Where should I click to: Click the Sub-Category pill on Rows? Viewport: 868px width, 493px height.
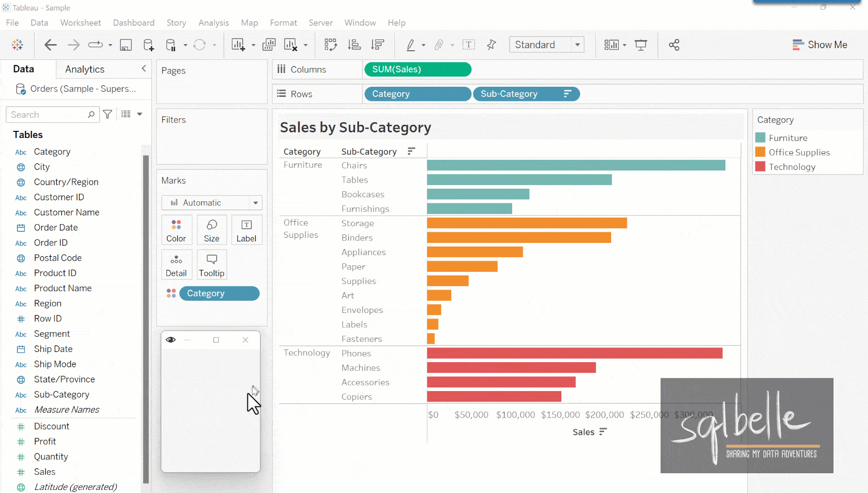[x=526, y=94]
